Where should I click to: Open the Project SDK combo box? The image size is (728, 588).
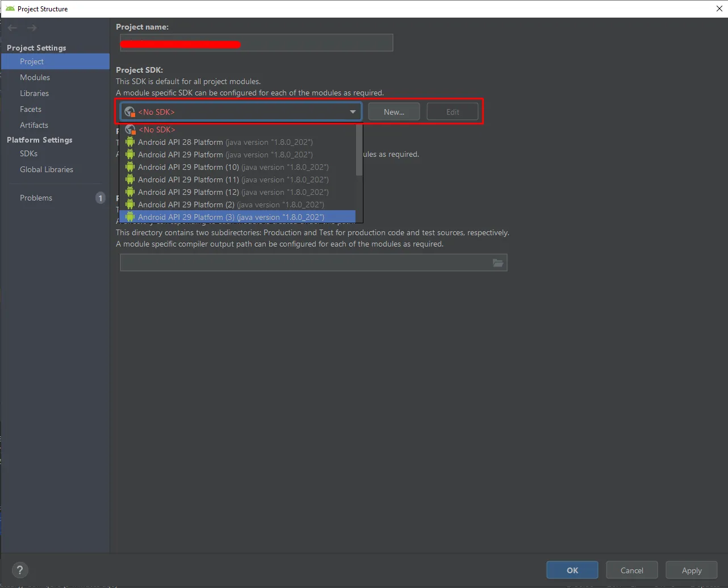pos(241,112)
